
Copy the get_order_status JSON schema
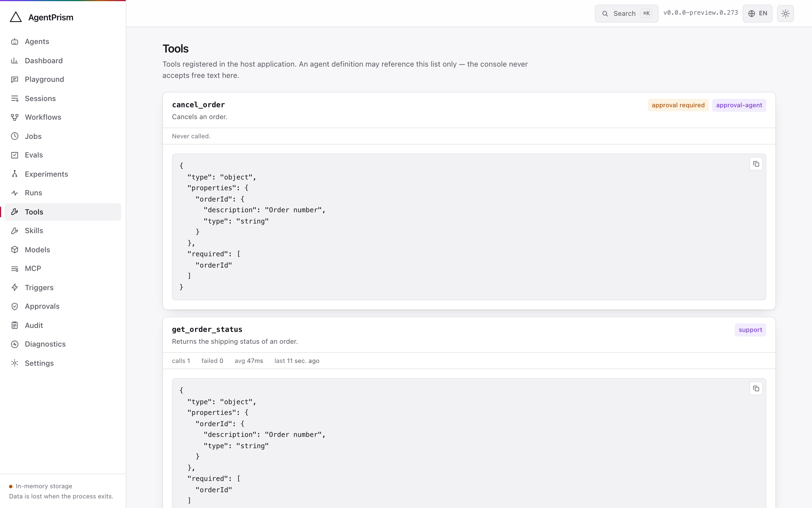(756, 389)
